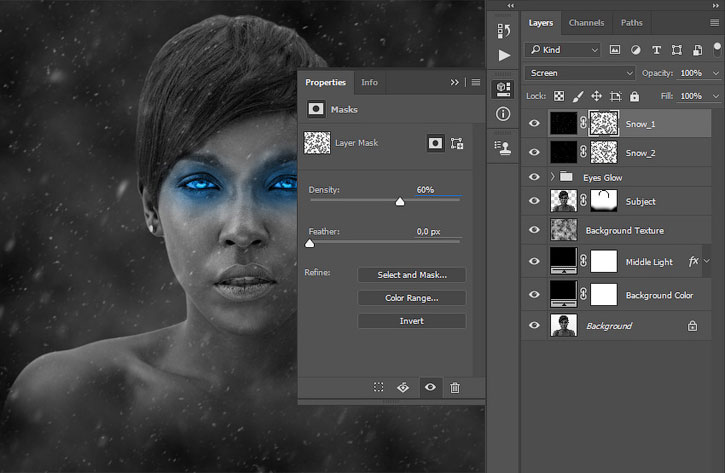
Task: Click the Apply Mask icon
Action: (x=403, y=387)
